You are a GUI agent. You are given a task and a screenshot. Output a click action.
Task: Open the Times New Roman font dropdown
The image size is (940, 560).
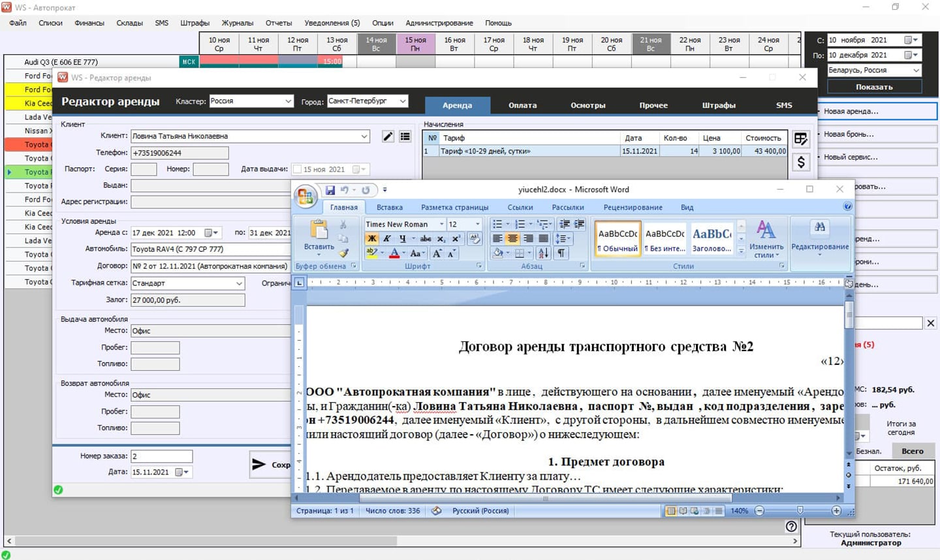click(x=441, y=225)
